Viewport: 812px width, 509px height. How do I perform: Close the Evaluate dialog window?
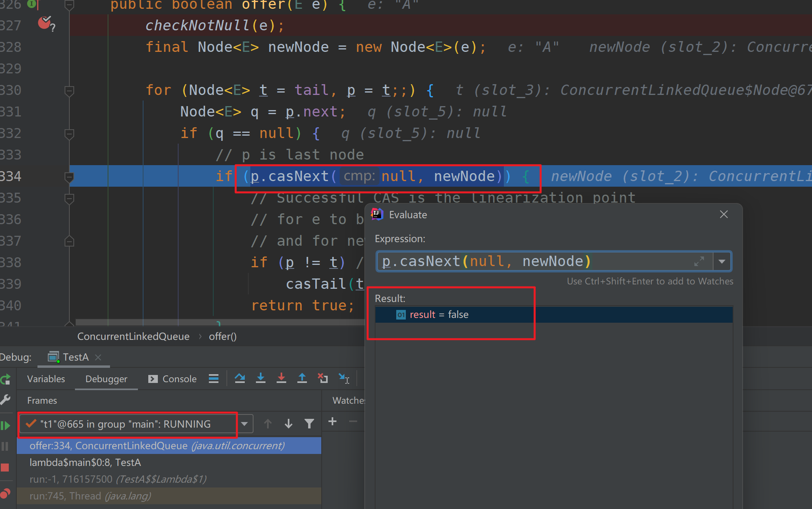(724, 214)
